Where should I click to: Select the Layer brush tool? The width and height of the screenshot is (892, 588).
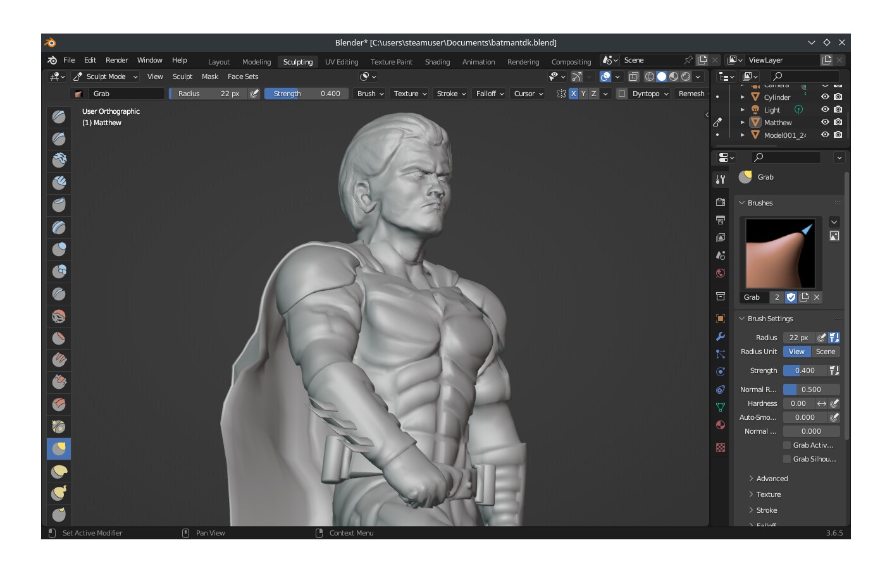tap(59, 227)
